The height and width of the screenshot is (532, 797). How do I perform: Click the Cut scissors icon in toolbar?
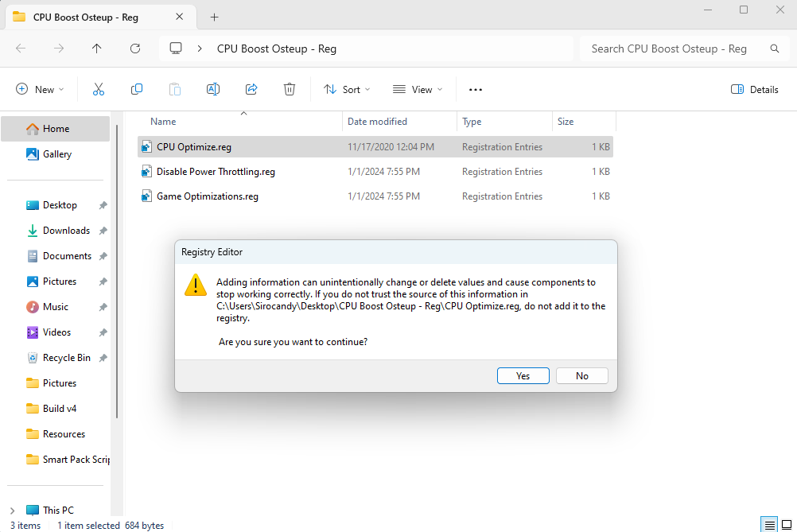pos(99,90)
